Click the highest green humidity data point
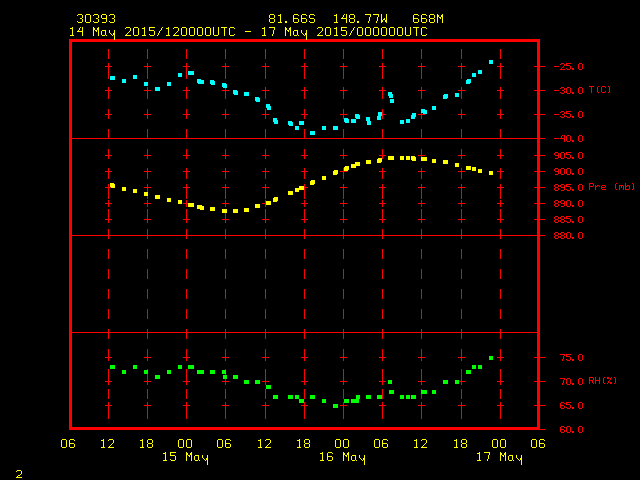The width and height of the screenshot is (640, 480). [x=491, y=358]
